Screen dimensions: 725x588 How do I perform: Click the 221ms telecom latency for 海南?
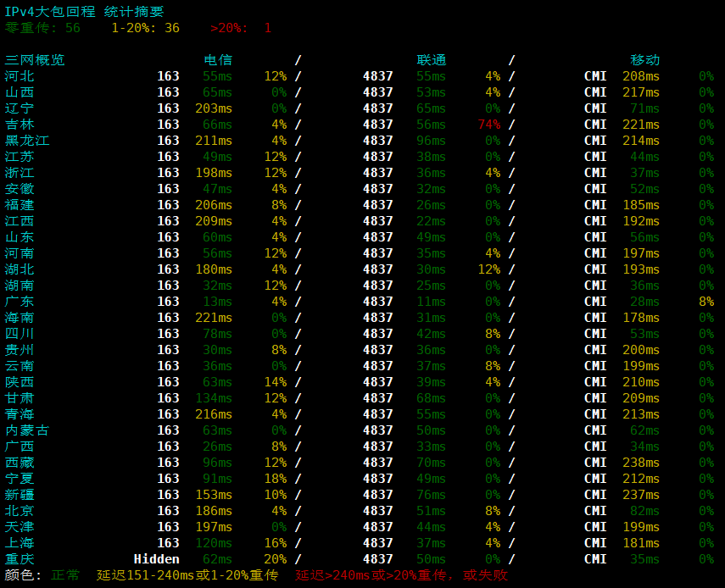click(x=214, y=318)
